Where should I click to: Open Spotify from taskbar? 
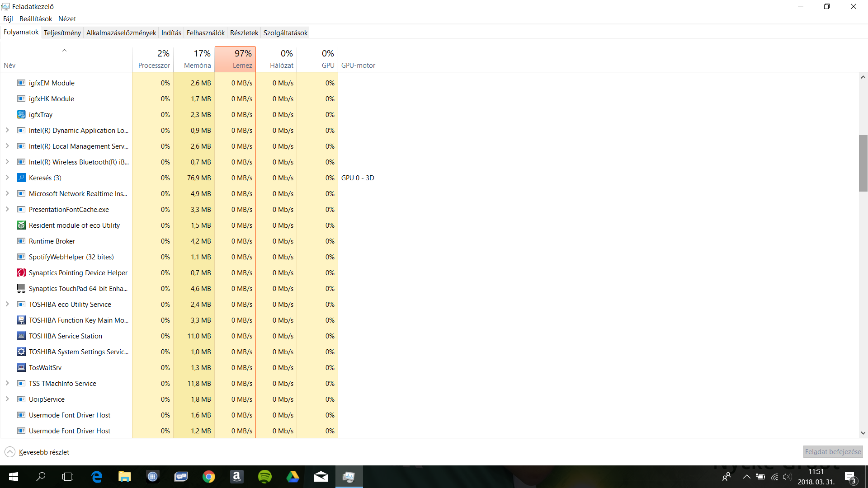265,477
